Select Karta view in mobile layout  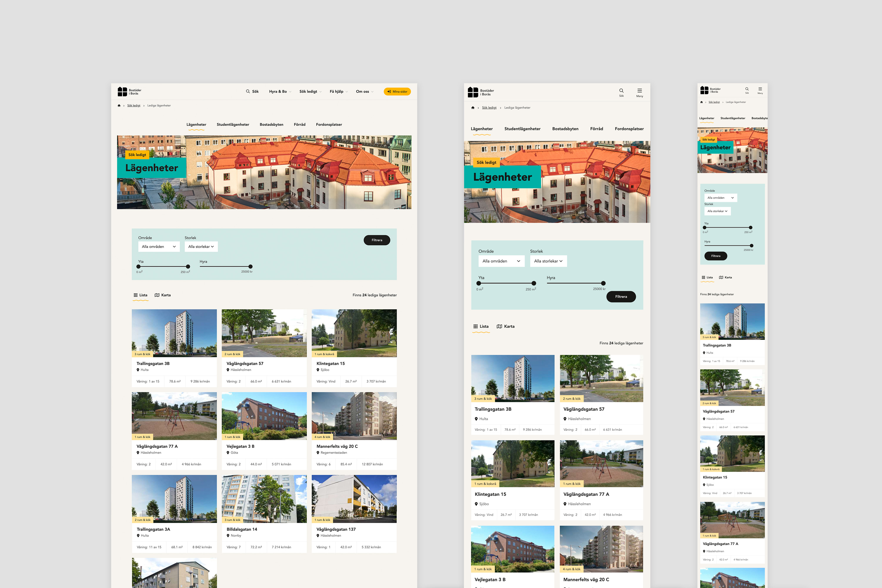(x=725, y=278)
